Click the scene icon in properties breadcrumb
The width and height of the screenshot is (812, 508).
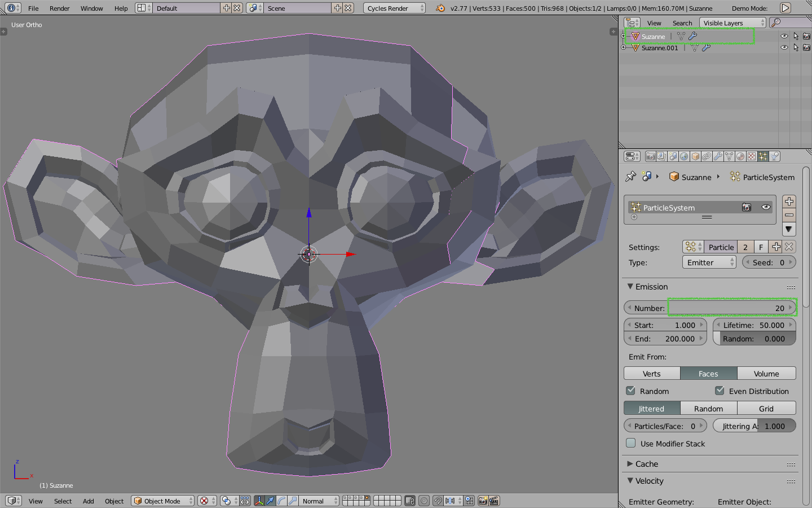pyautogui.click(x=647, y=177)
